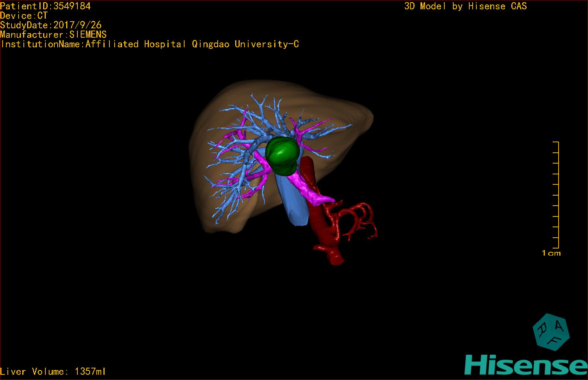Click the InstitutionName Affiliated Hospital Qingdao University text
Viewport: 588px width, 380px height.
tap(150, 44)
